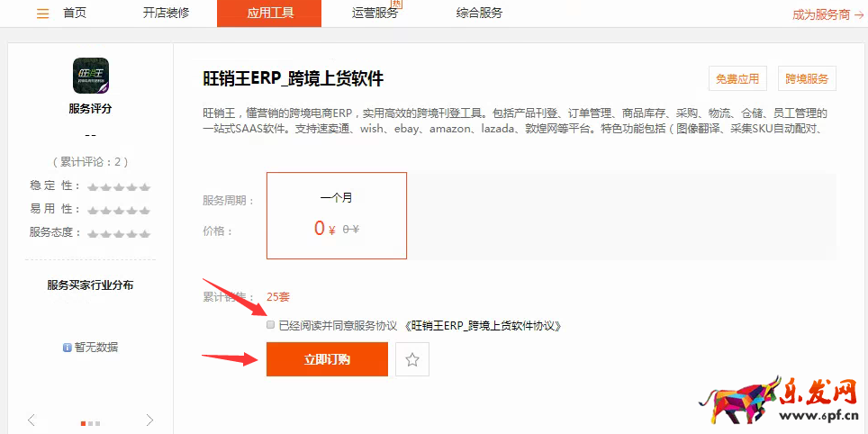Click the left carousel arrow in sidebar

click(32, 420)
